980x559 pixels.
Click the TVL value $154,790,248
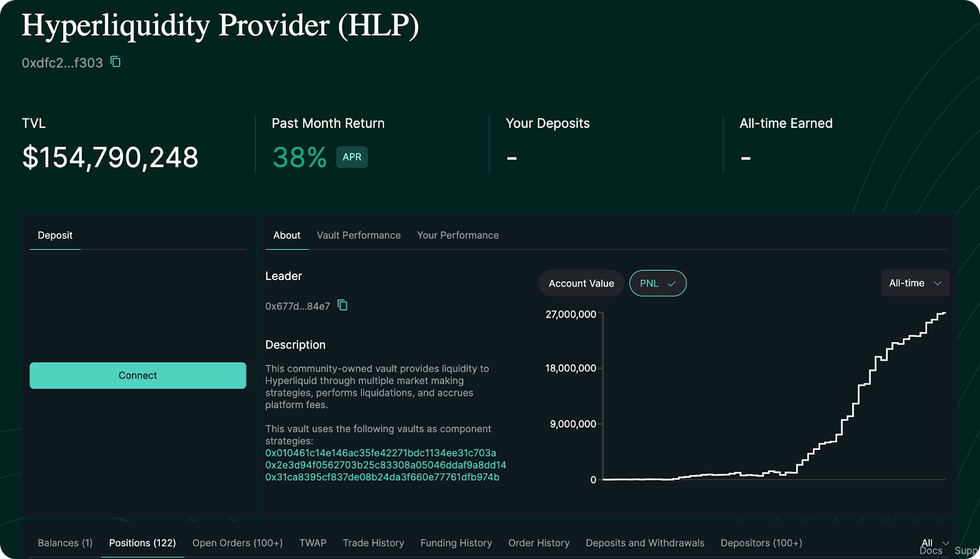click(110, 158)
